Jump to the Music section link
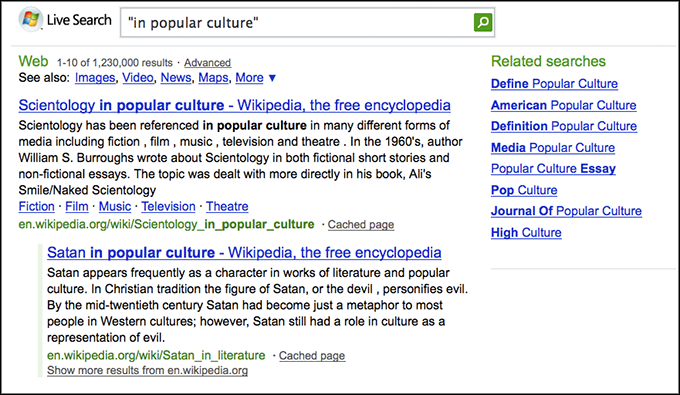680x395 pixels. pyautogui.click(x=114, y=206)
